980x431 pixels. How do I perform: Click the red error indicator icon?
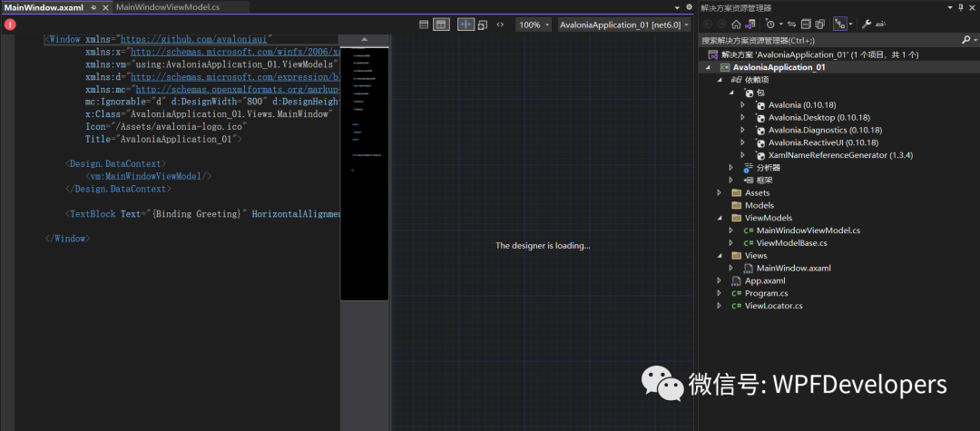coord(10,24)
